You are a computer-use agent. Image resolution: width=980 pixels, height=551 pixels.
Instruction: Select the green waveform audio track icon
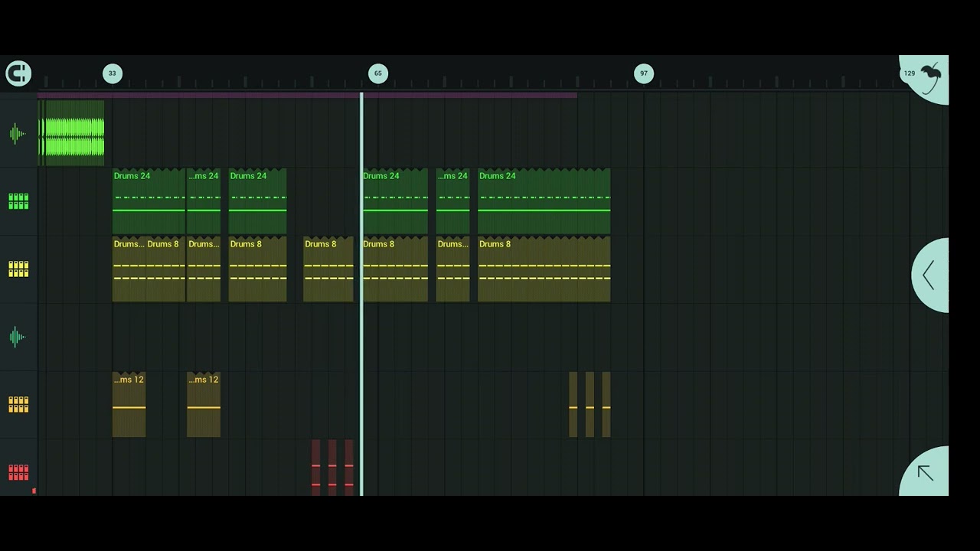(18, 134)
